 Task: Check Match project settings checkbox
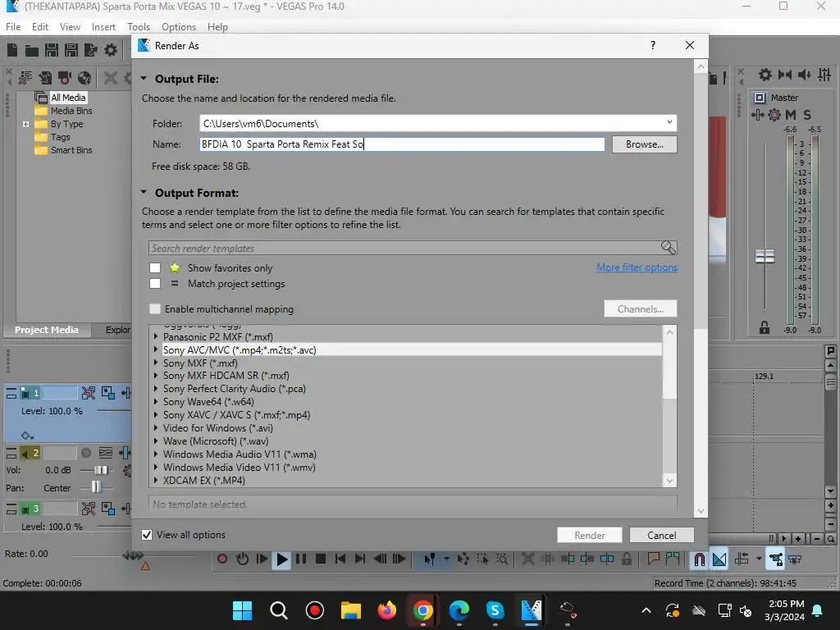pyautogui.click(x=155, y=283)
